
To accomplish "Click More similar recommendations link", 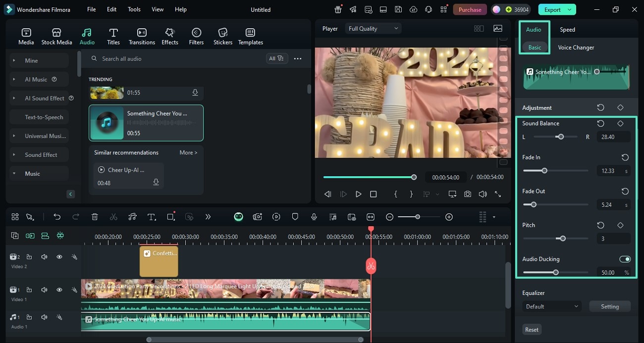I will coord(188,152).
